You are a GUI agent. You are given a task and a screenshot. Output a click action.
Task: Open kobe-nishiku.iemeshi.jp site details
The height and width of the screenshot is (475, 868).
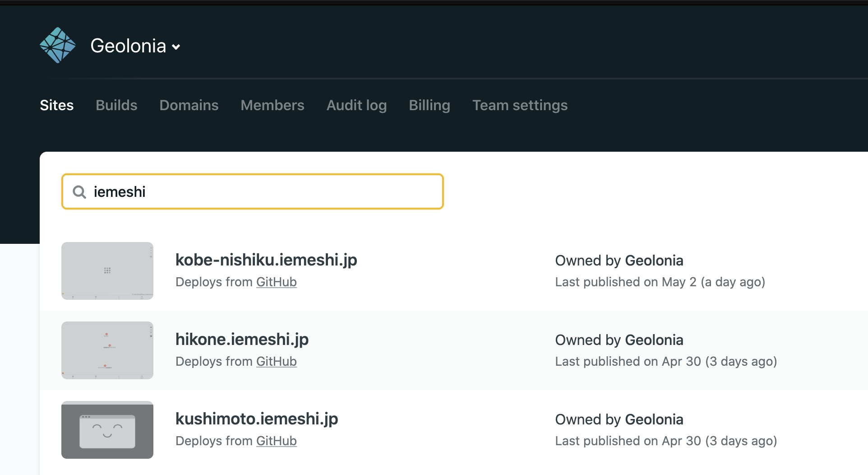tap(266, 260)
